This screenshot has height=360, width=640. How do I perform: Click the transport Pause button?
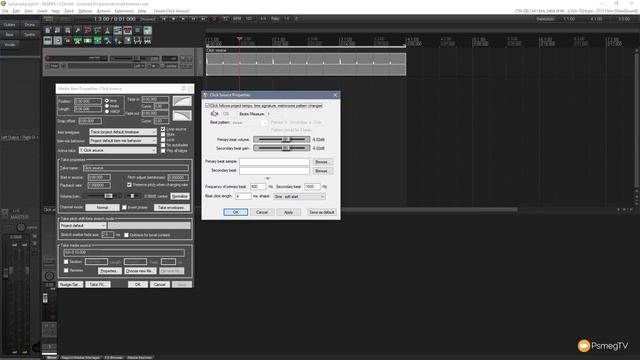click(193, 19)
